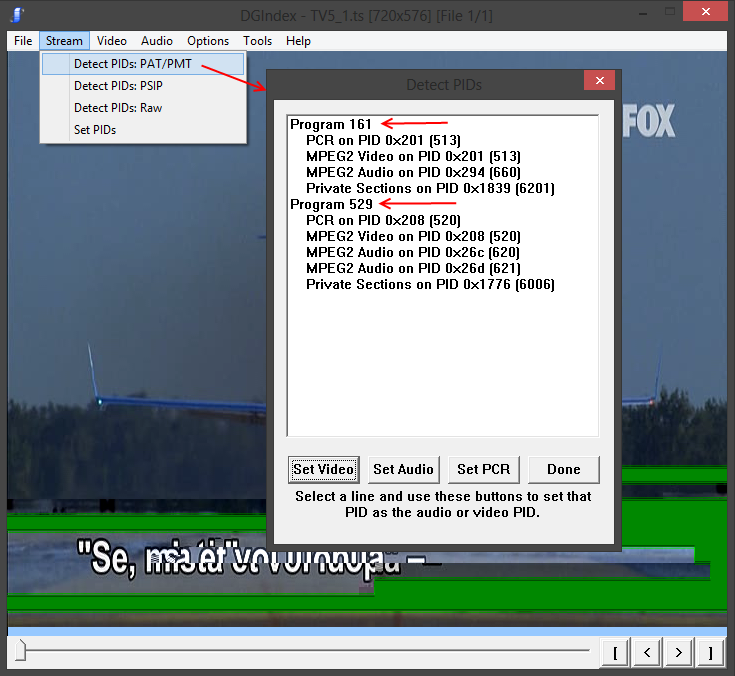Image resolution: width=735 pixels, height=676 pixels.
Task: Step backward with the left arrow button
Action: point(647,653)
